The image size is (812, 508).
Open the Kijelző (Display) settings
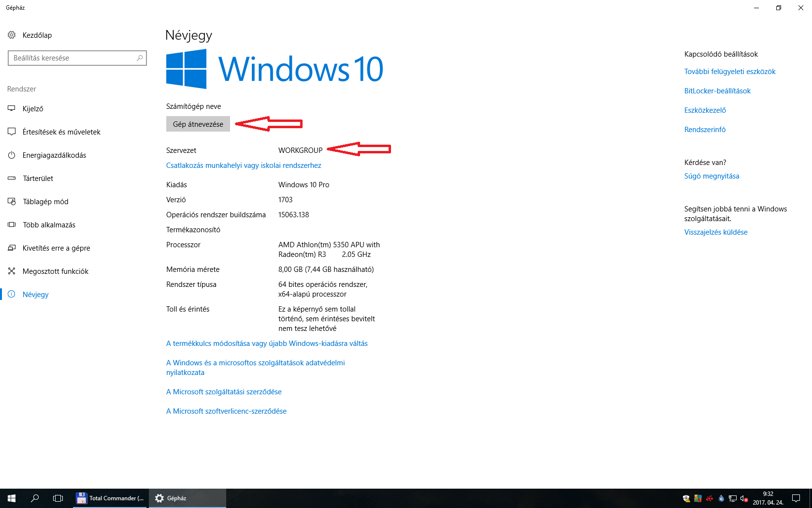coord(32,109)
